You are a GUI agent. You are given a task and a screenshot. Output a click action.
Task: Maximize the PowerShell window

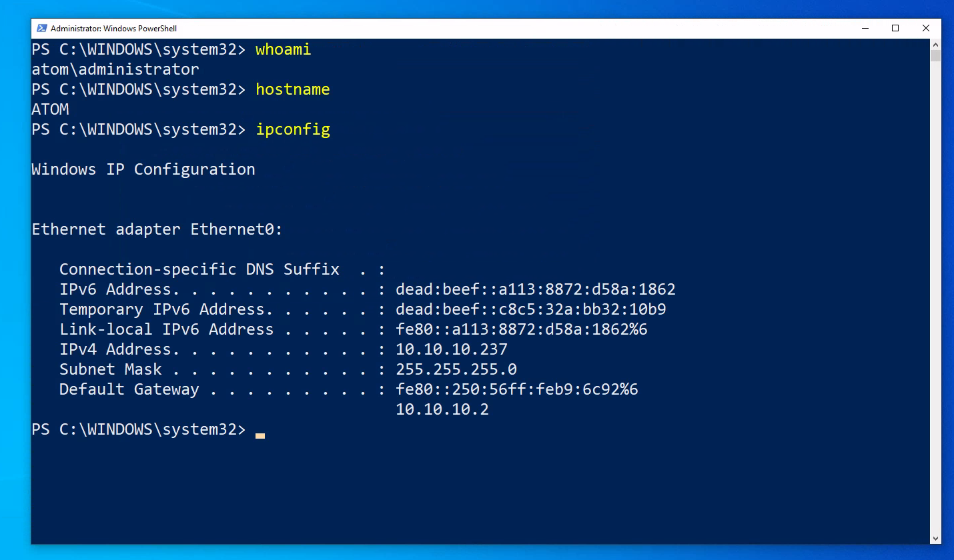(895, 29)
